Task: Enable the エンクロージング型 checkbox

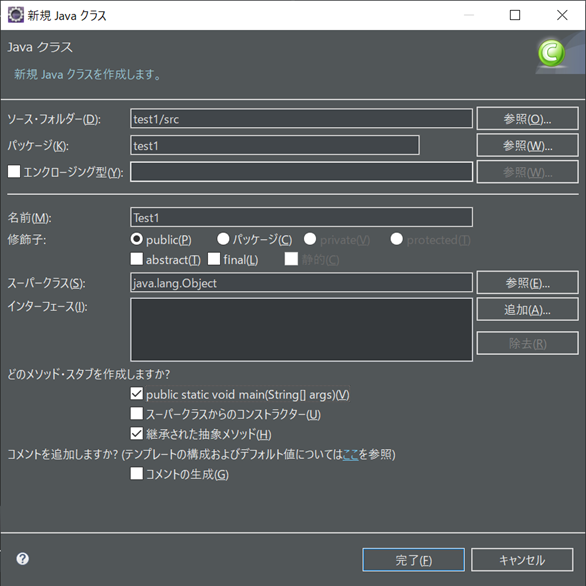Action: coord(14,172)
